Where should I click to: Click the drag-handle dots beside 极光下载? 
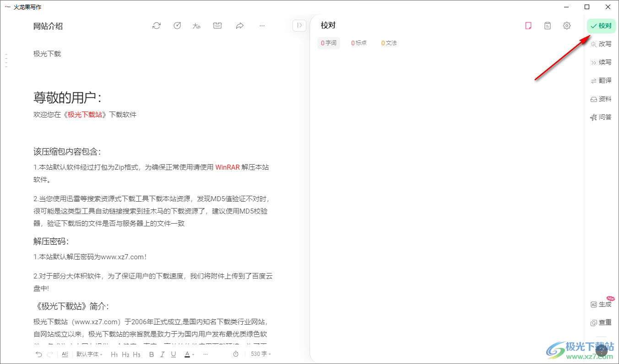click(6, 60)
